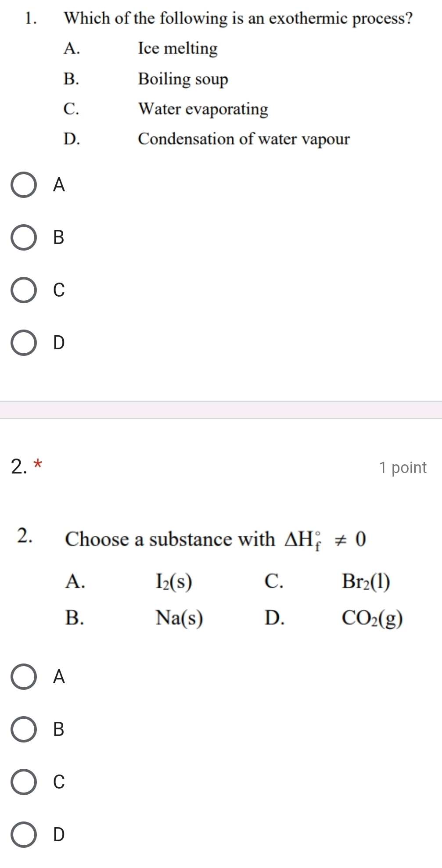Select radio button C for question 2
The height and width of the screenshot is (868, 442).
24,782
